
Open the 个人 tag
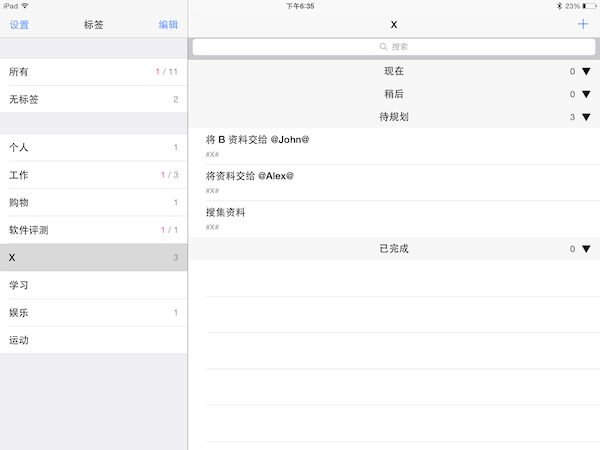point(93,148)
